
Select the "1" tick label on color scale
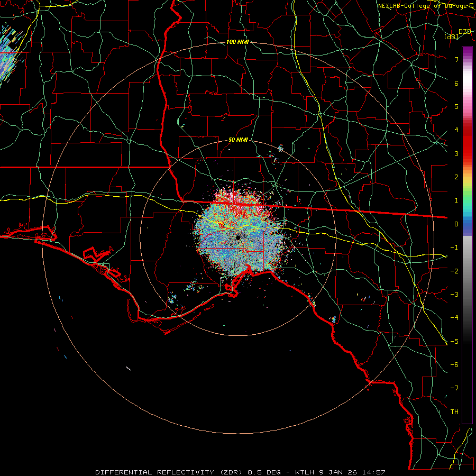tap(456, 200)
